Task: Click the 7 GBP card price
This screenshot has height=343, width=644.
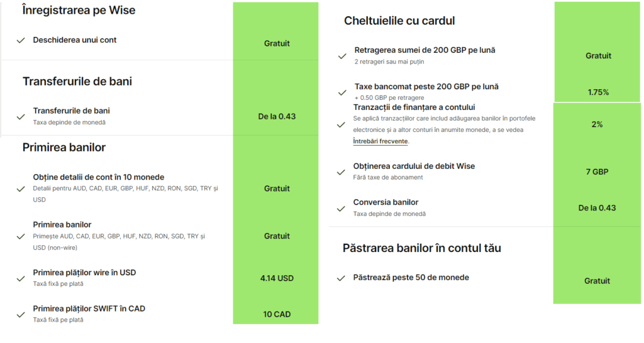Action: (x=597, y=171)
